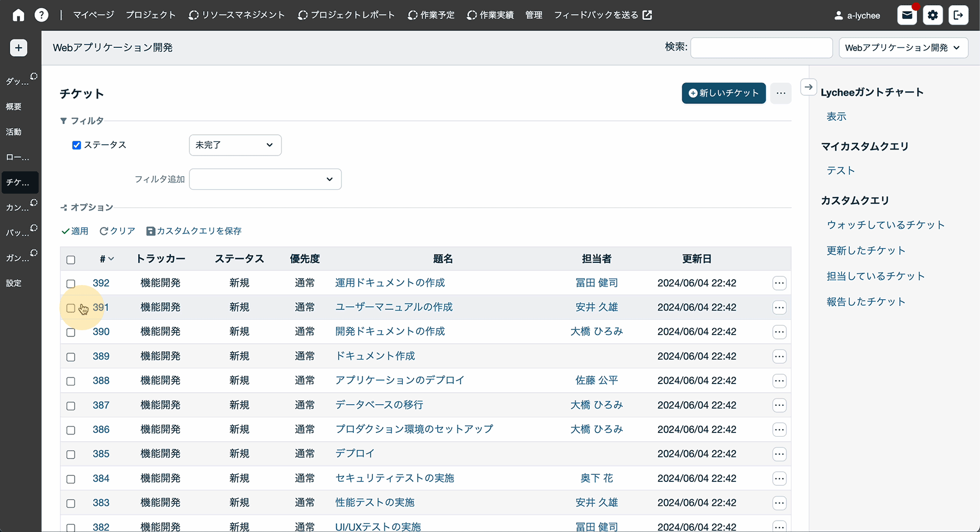Viewport: 980px width, 532px height.
Task: Collapse the right sidebar with arrow icon
Action: tap(808, 87)
